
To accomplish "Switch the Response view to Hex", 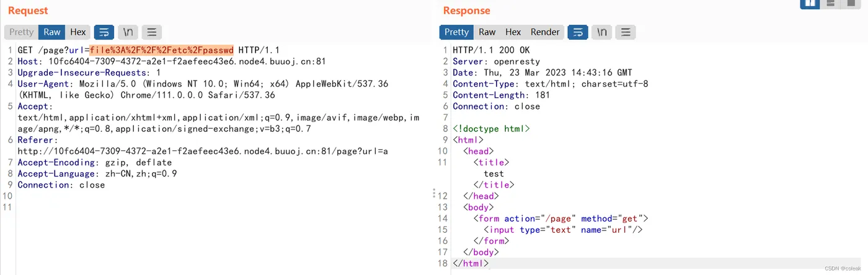I will point(513,32).
